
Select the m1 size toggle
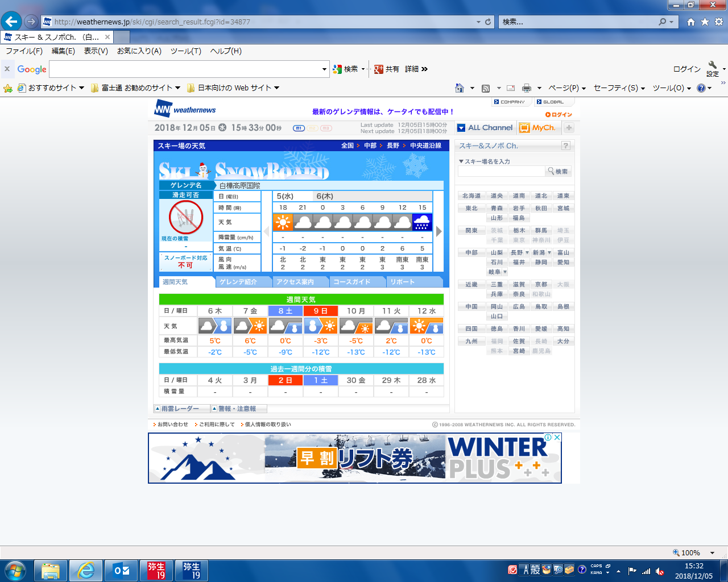click(299, 128)
